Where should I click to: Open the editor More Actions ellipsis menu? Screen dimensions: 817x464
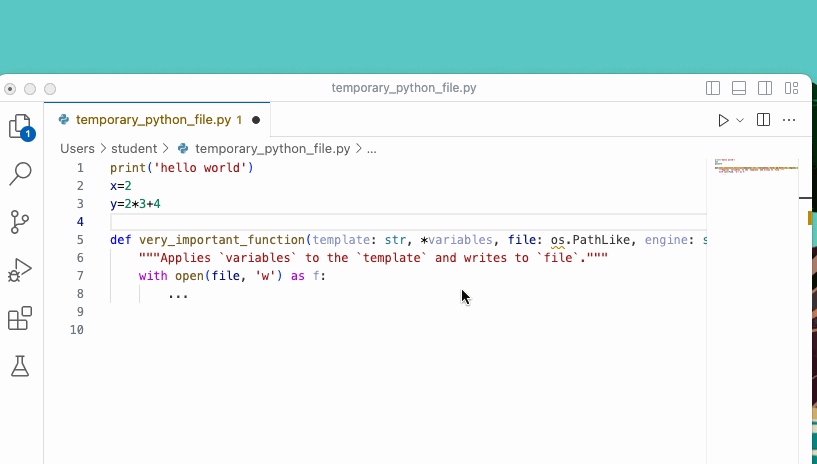point(789,120)
